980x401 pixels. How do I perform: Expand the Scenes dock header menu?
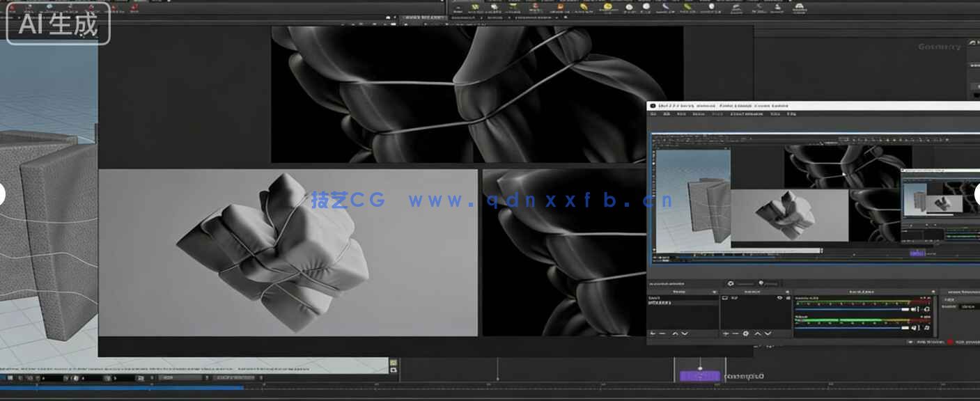[x=714, y=292]
